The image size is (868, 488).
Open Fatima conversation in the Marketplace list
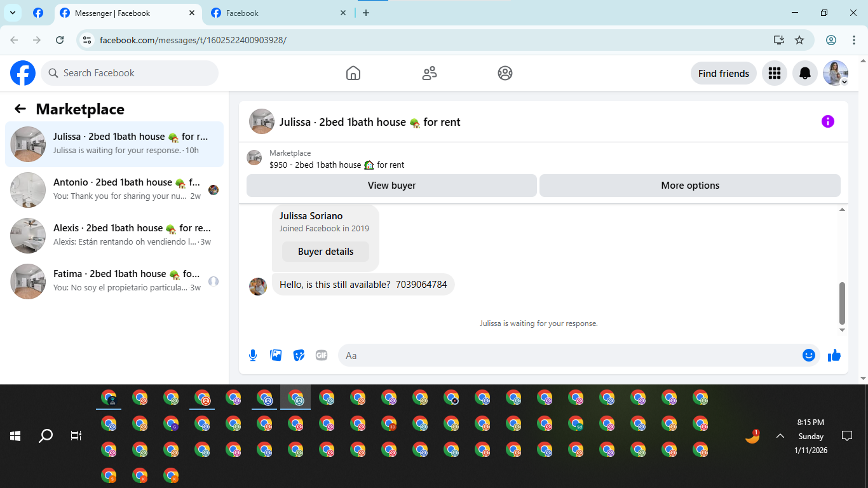(114, 281)
